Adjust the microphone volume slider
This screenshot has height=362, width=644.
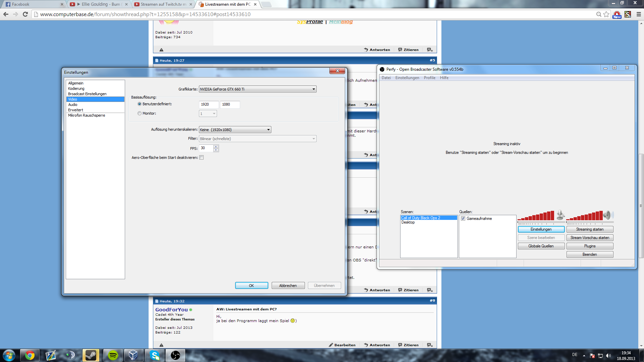click(x=541, y=223)
